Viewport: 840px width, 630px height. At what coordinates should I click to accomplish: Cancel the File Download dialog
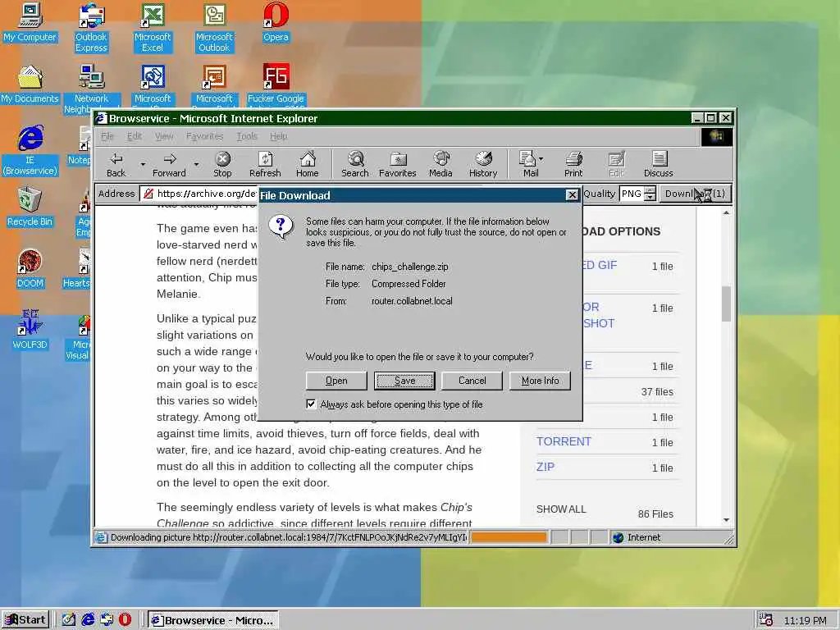click(472, 381)
